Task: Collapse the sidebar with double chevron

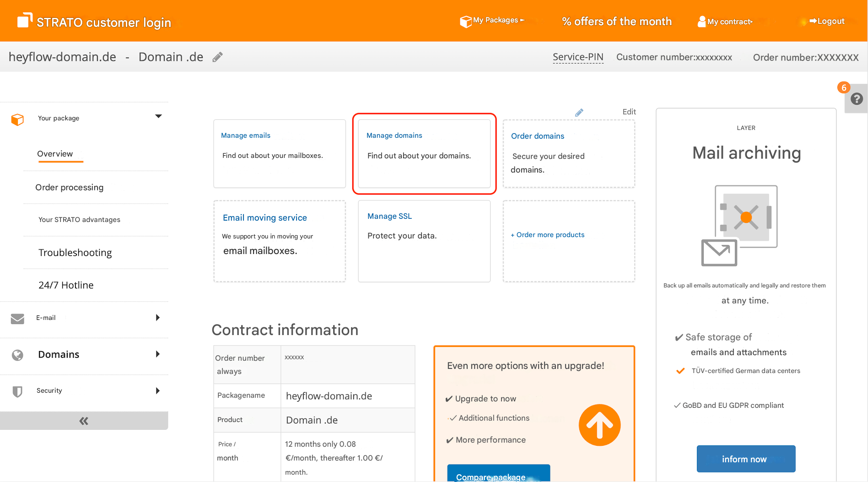Action: click(84, 421)
